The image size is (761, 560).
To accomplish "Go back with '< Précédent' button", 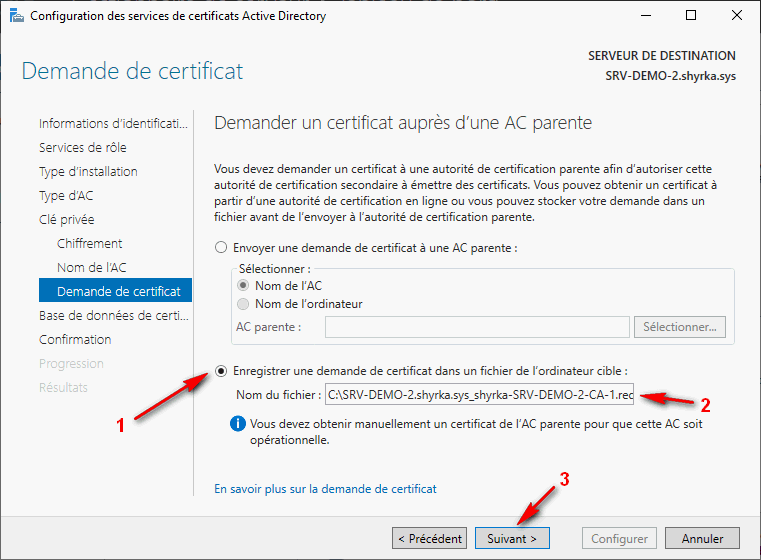I will tap(430, 538).
